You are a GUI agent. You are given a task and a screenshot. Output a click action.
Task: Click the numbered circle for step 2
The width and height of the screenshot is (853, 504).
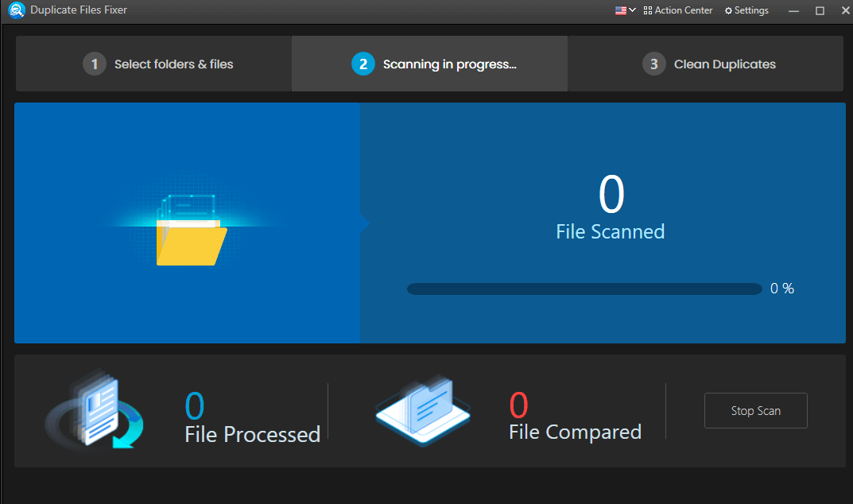[363, 64]
